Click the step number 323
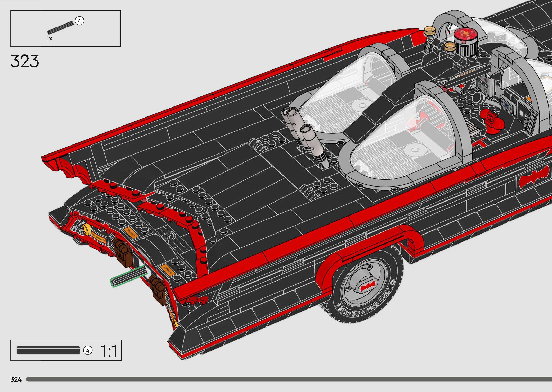The width and height of the screenshot is (552, 392). 25,61
